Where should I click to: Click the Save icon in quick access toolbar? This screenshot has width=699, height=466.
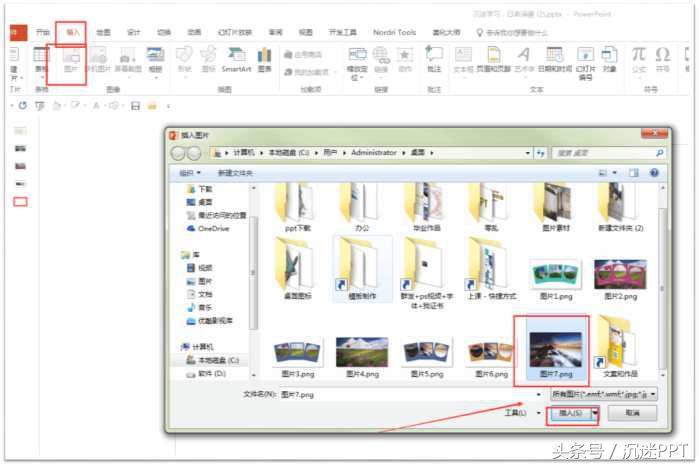click(136, 106)
